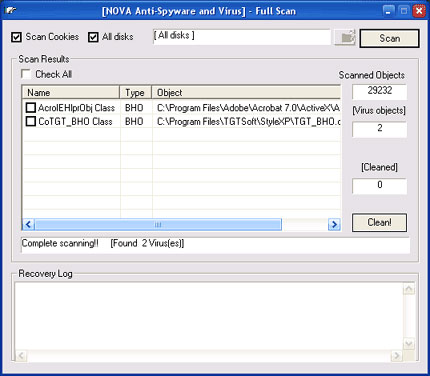Viewport: 430px width, 376px height.
Task: Click the application icon in the title bar
Action: tap(11, 10)
